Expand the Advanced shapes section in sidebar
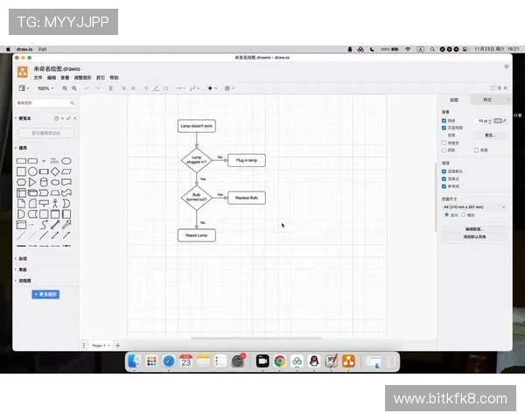The image size is (525, 420). click(21, 269)
